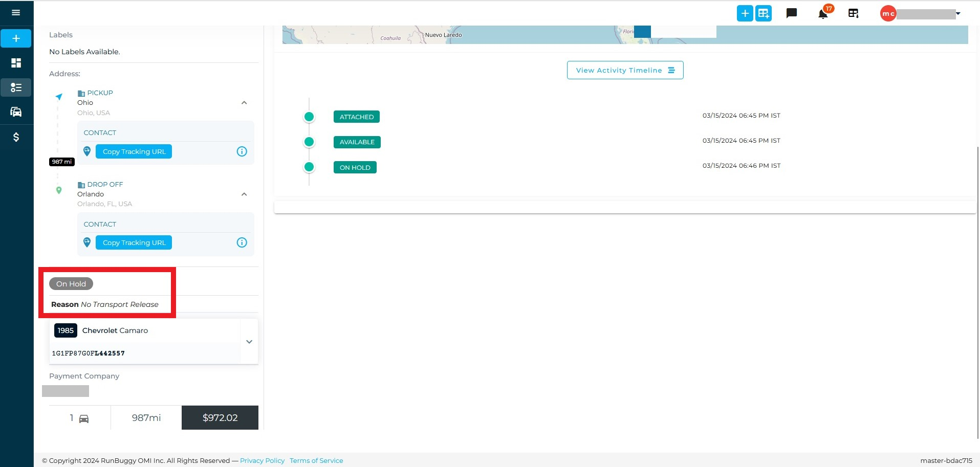Click View Activity Timeline button

click(x=625, y=70)
